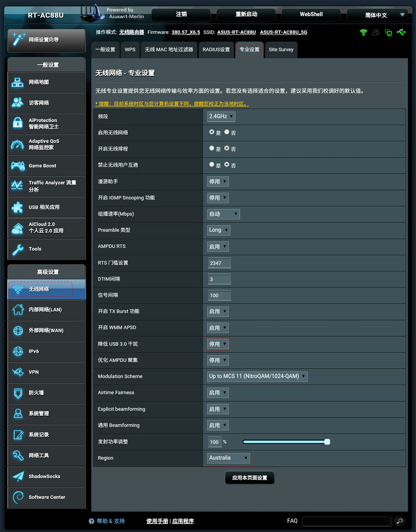Screen dimensions: 416x532
Task: Open the VPN sidebar icon
Action: (x=18, y=372)
